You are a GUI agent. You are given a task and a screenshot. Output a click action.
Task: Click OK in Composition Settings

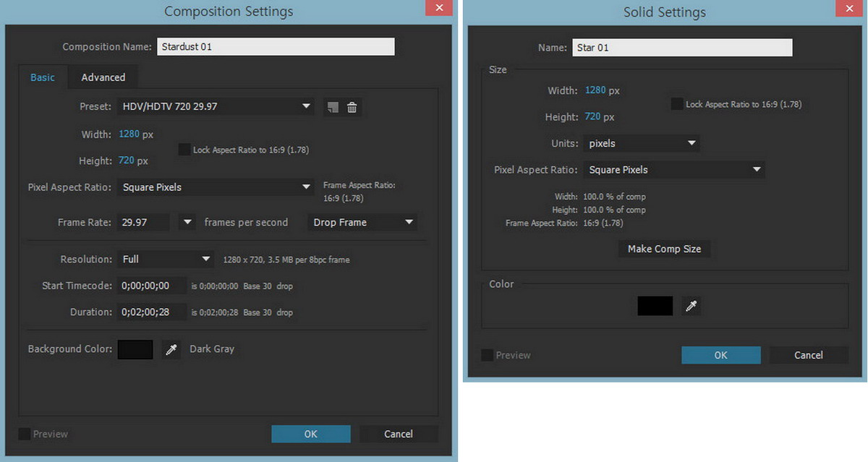311,434
